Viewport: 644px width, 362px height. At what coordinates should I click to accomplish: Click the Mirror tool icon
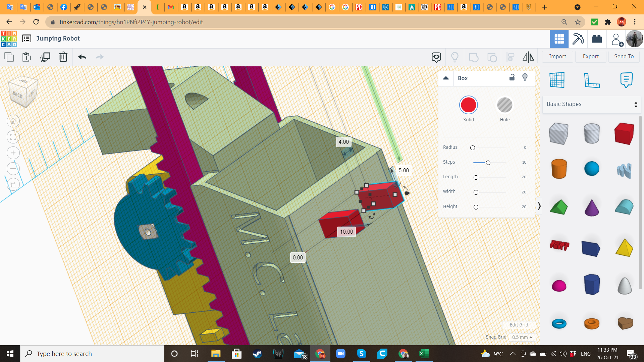point(528,57)
